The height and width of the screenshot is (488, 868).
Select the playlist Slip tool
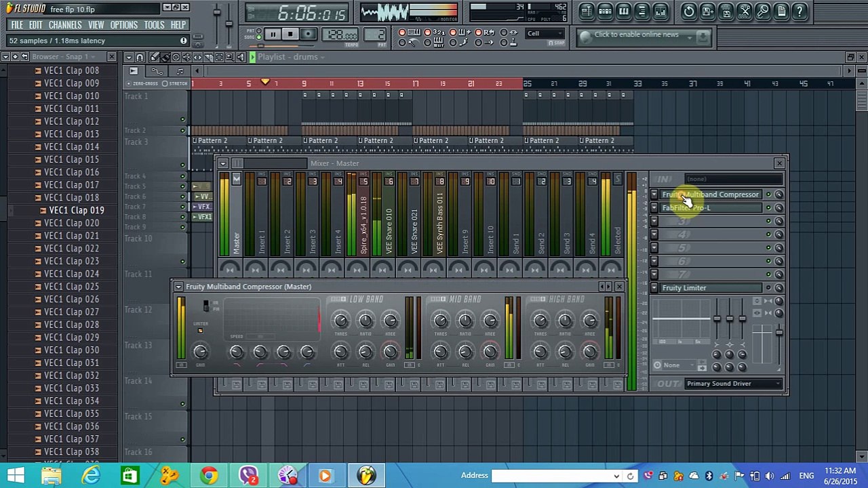197,57
